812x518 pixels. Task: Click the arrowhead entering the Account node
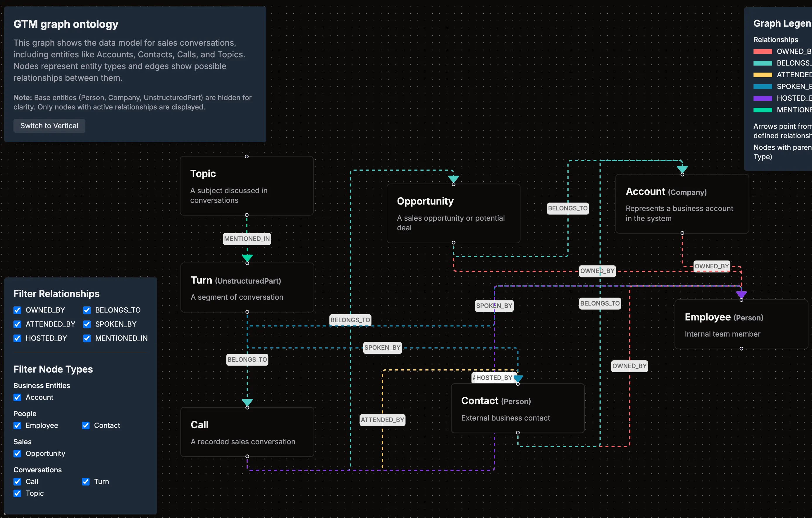coord(682,169)
